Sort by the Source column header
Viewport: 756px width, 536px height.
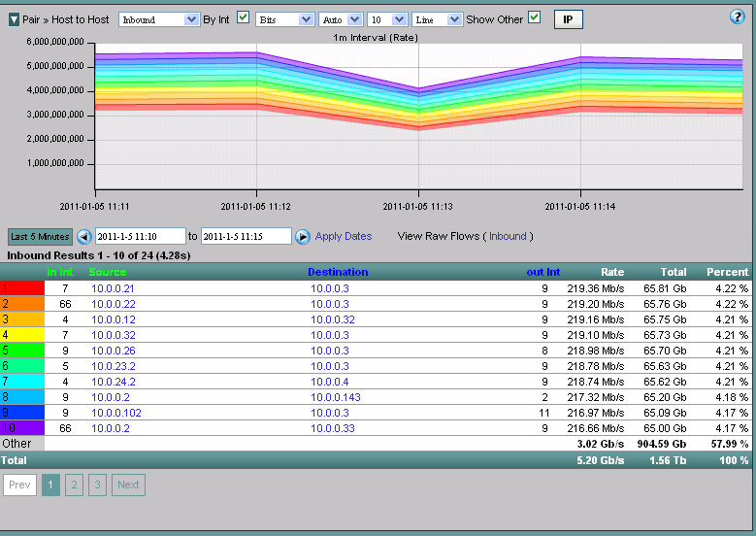108,272
